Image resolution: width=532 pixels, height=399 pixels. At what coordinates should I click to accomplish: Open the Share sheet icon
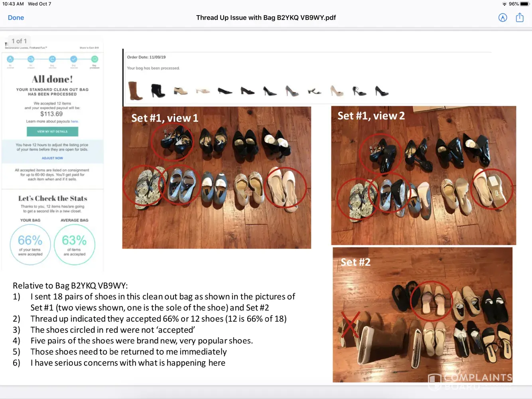click(x=519, y=18)
